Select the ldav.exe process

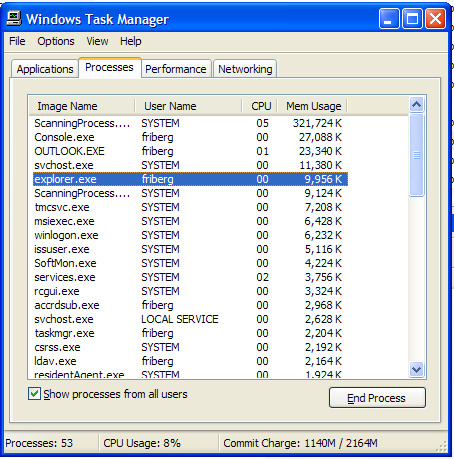point(190,361)
